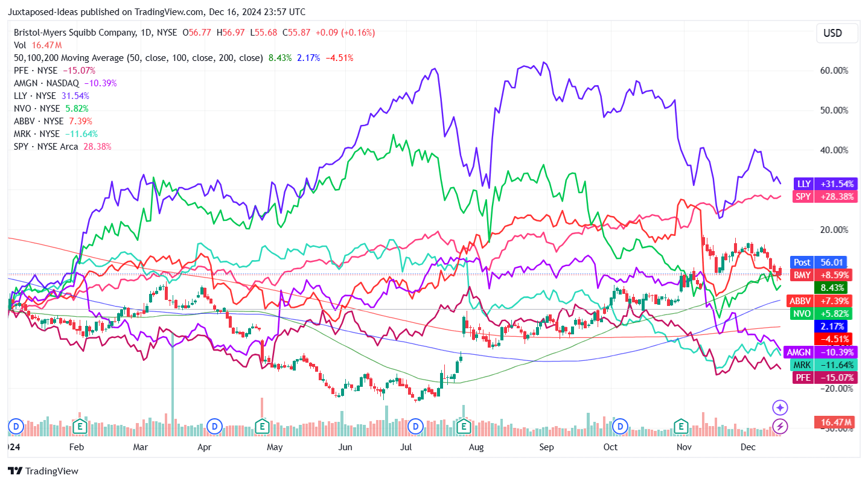This screenshot has height=484, width=868.
Task: Open the dividend D marker above 2024 label
Action: tap(16, 426)
